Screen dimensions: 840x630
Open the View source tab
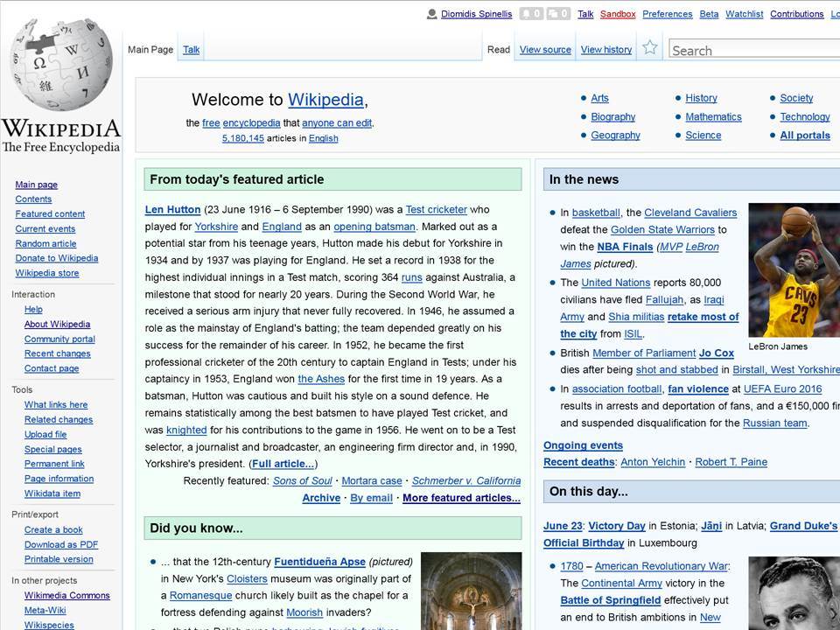(545, 49)
